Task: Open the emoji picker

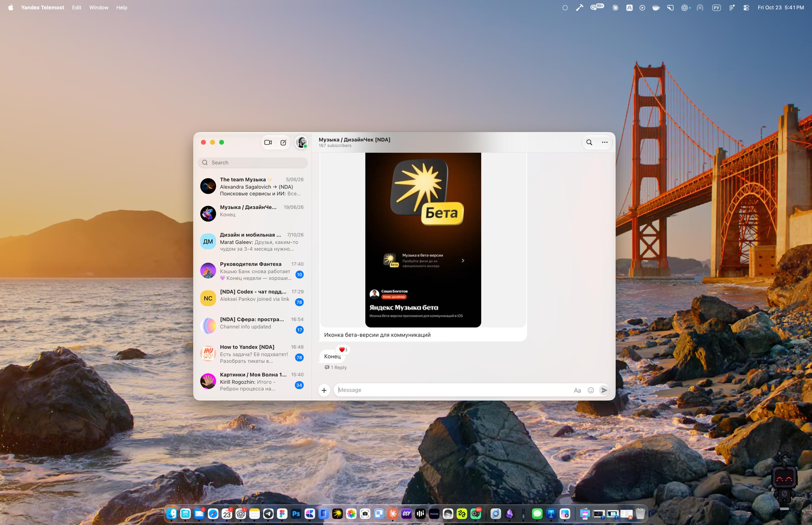Action: (591, 390)
